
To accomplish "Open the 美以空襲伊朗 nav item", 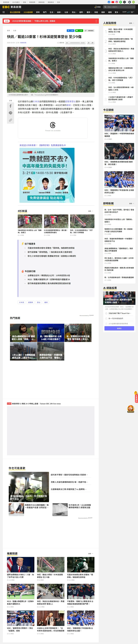I will [x=15, y=12].
